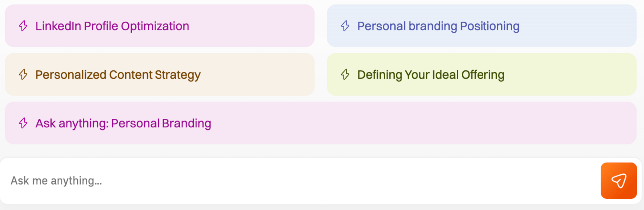Click the blue Personal branding Positioning card

(x=482, y=26)
